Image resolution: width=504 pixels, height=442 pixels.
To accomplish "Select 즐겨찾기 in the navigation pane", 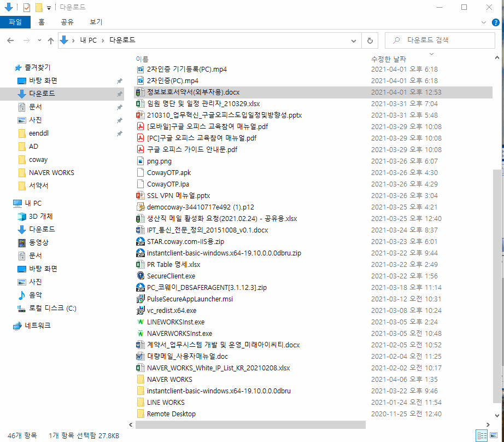I will click(x=37, y=67).
